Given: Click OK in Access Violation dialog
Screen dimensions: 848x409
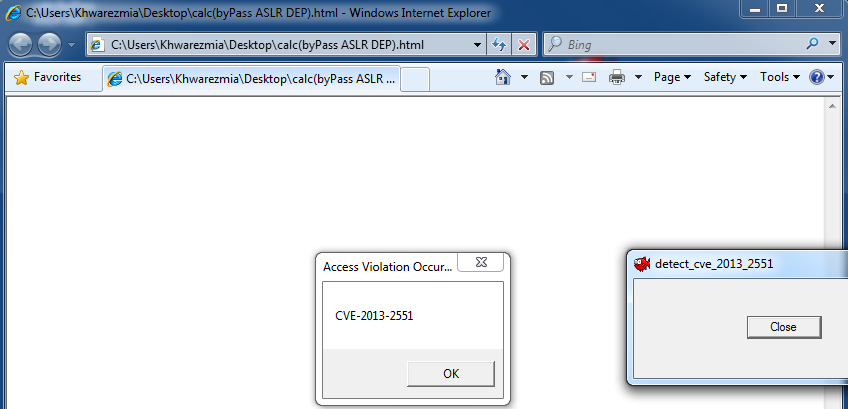Looking at the screenshot, I should click(450, 374).
